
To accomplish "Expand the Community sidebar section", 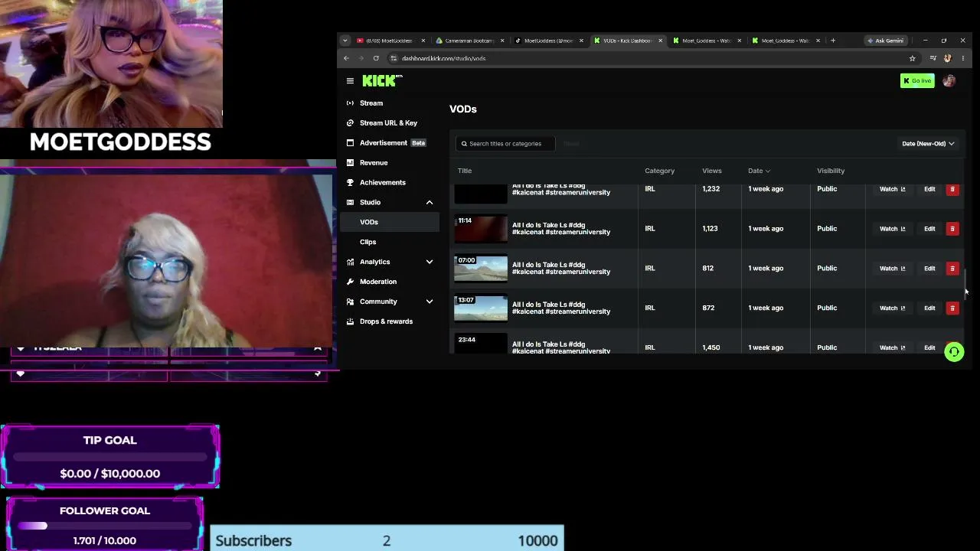I will click(430, 302).
